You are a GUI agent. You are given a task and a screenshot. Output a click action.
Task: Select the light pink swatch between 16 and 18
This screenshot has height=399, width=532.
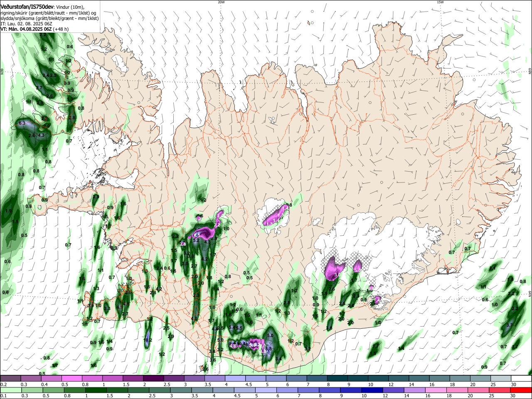(x=436, y=390)
